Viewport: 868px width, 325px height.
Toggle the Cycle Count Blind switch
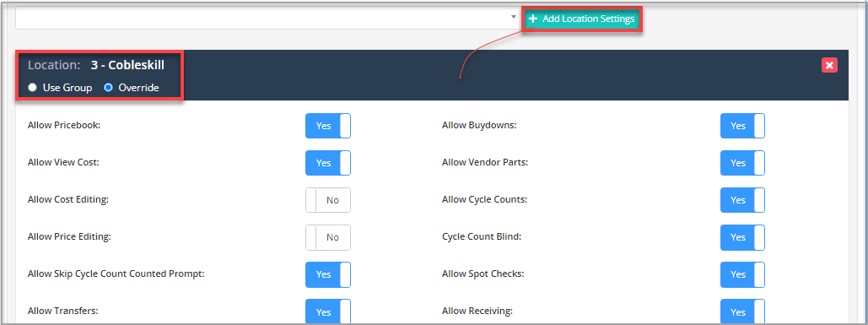click(x=742, y=237)
